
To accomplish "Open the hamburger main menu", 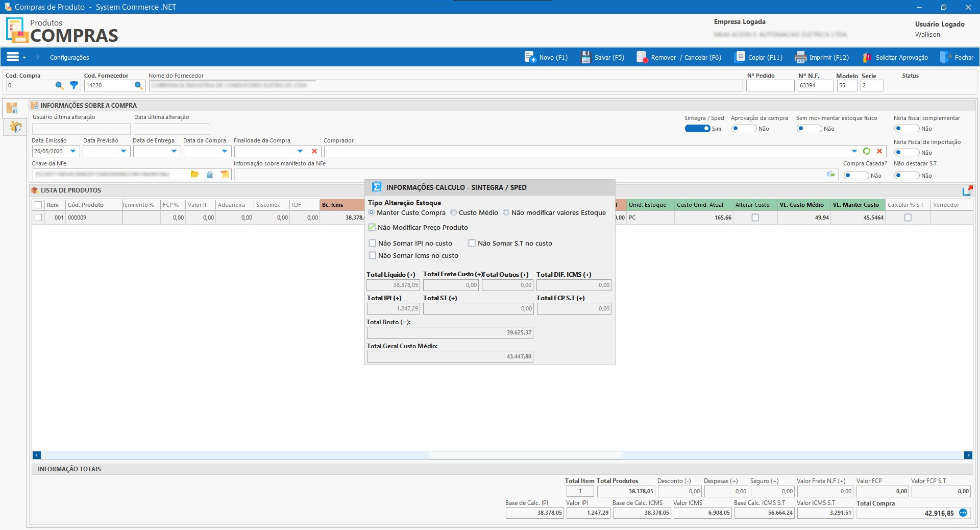I will (x=13, y=57).
